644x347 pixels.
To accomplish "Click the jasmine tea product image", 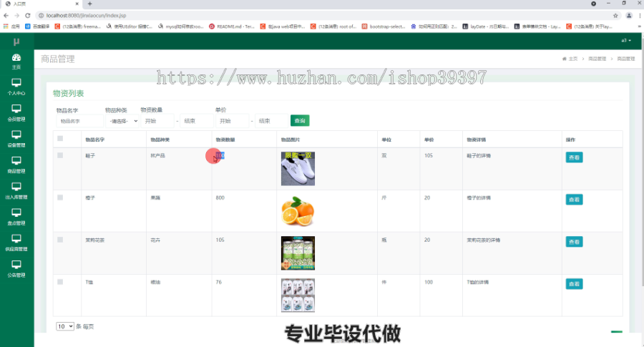I will pos(298,253).
